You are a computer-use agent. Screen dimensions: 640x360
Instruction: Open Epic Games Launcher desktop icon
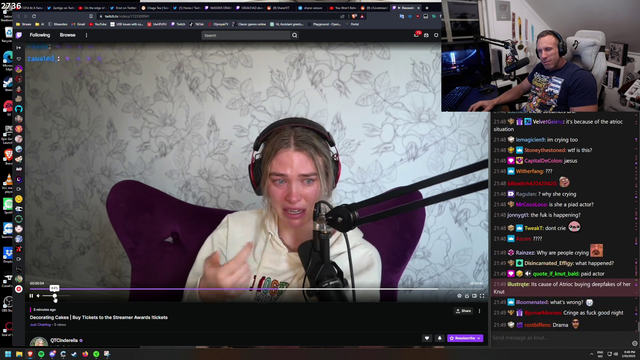tap(8, 134)
